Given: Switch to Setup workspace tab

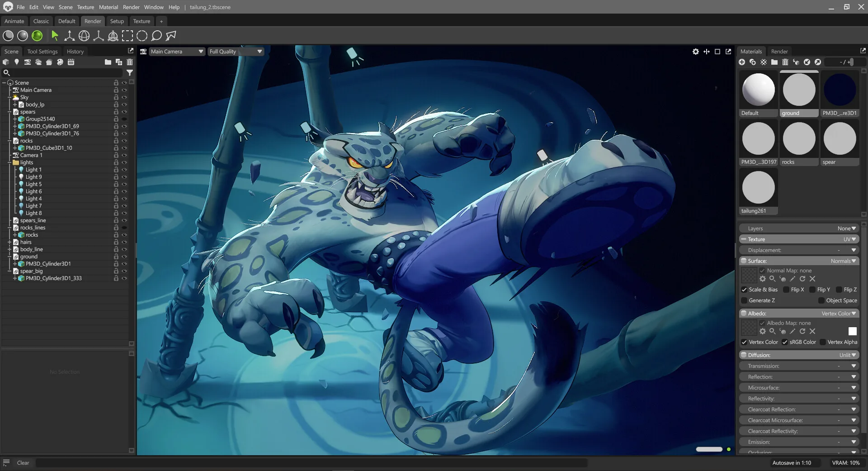Looking at the screenshot, I should pos(117,21).
